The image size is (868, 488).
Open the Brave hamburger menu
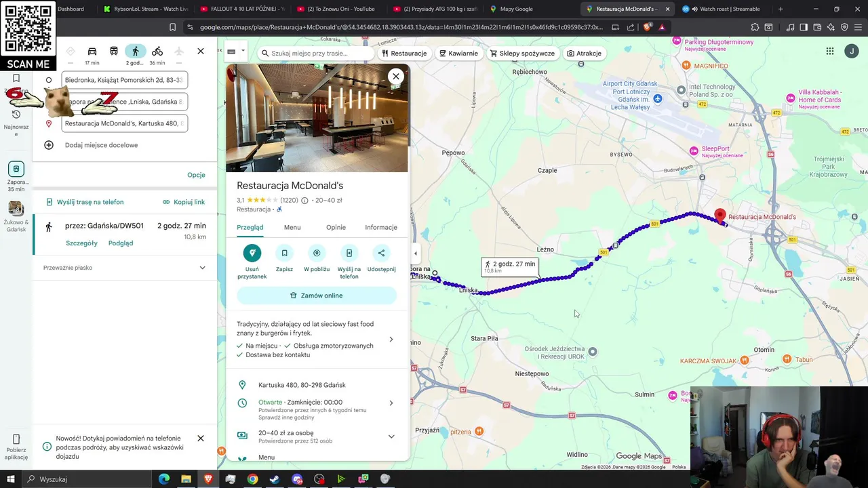coord(857,27)
